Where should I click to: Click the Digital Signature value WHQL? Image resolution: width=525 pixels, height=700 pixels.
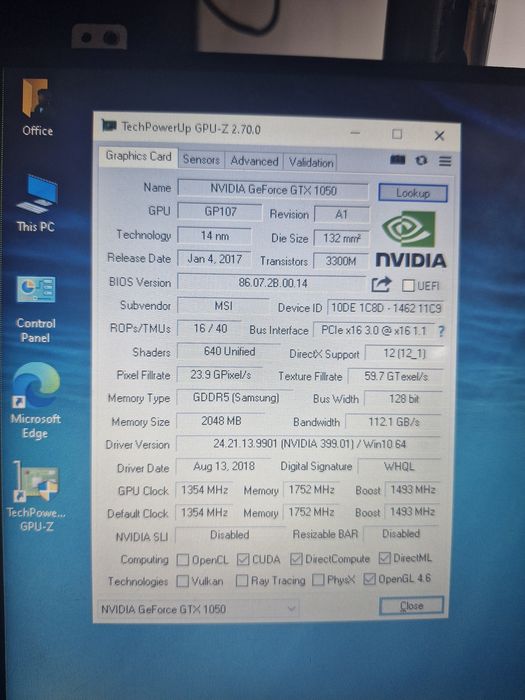pos(399,467)
